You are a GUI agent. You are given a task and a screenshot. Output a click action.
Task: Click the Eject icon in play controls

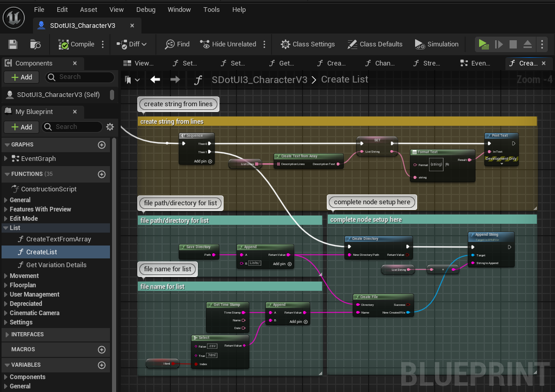[528, 44]
